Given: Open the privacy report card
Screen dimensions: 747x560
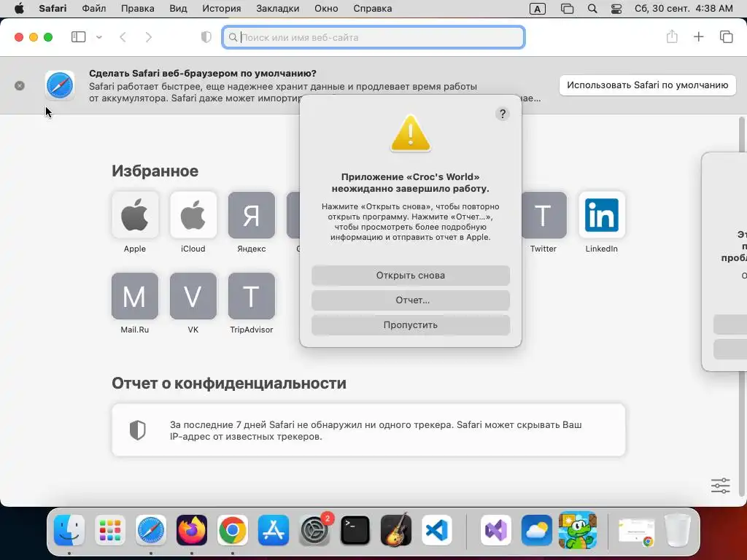Looking at the screenshot, I should click(368, 430).
